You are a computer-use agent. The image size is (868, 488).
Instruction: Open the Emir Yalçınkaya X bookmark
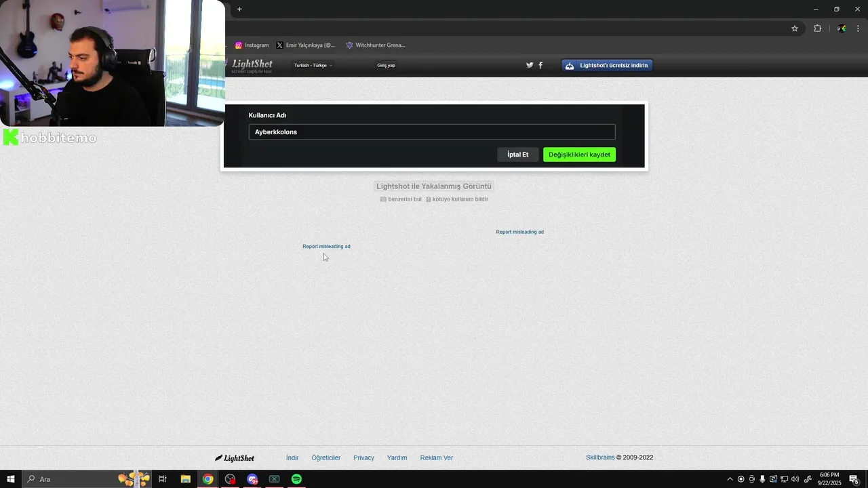tap(305, 45)
